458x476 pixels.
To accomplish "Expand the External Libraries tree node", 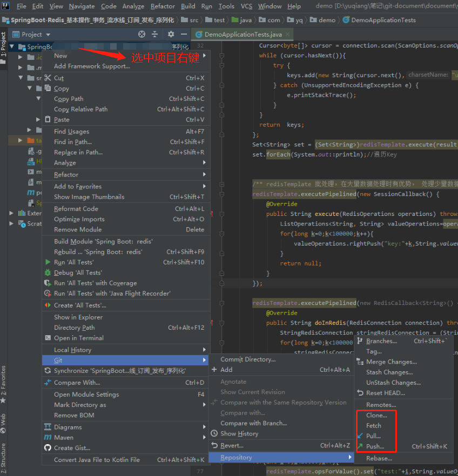I will click(x=11, y=213).
